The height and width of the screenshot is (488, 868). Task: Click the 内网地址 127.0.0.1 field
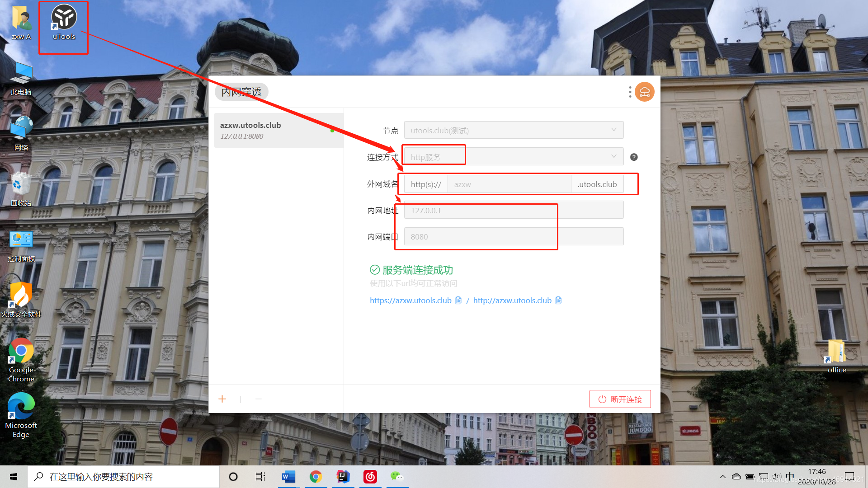(514, 210)
